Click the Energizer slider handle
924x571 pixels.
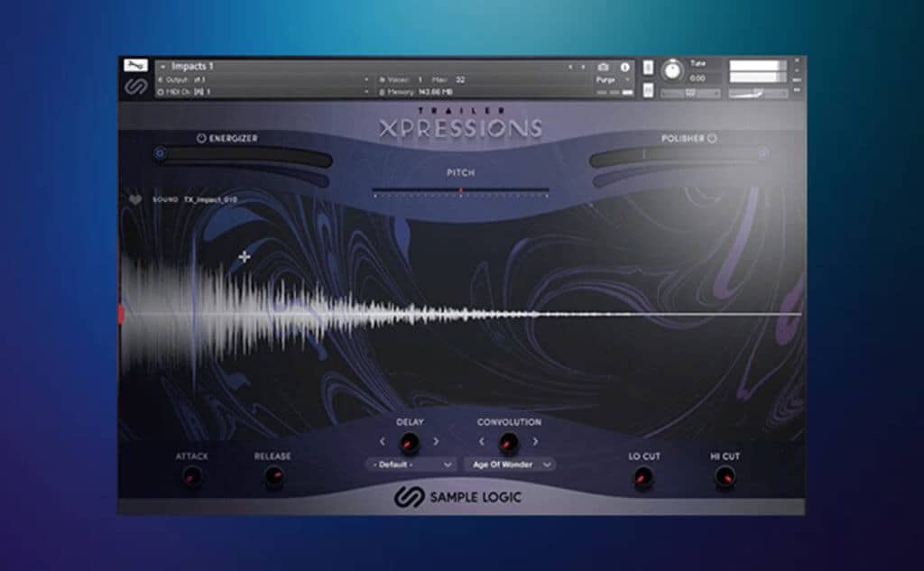(159, 153)
